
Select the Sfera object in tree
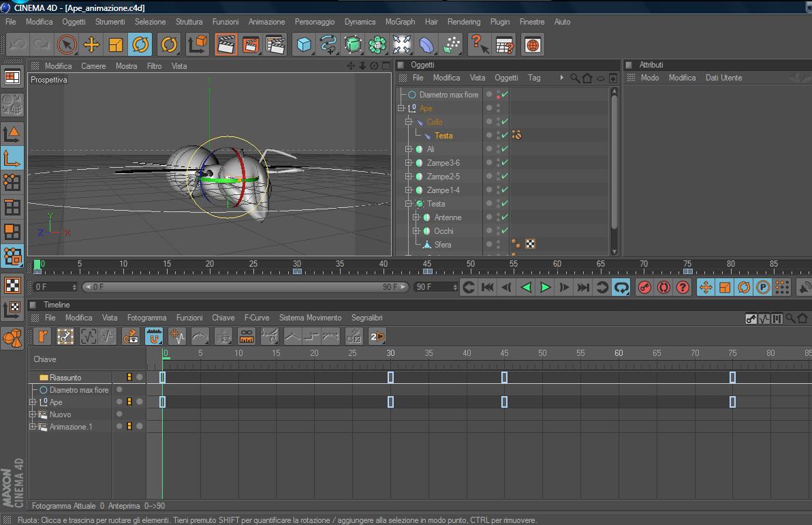[x=442, y=245]
